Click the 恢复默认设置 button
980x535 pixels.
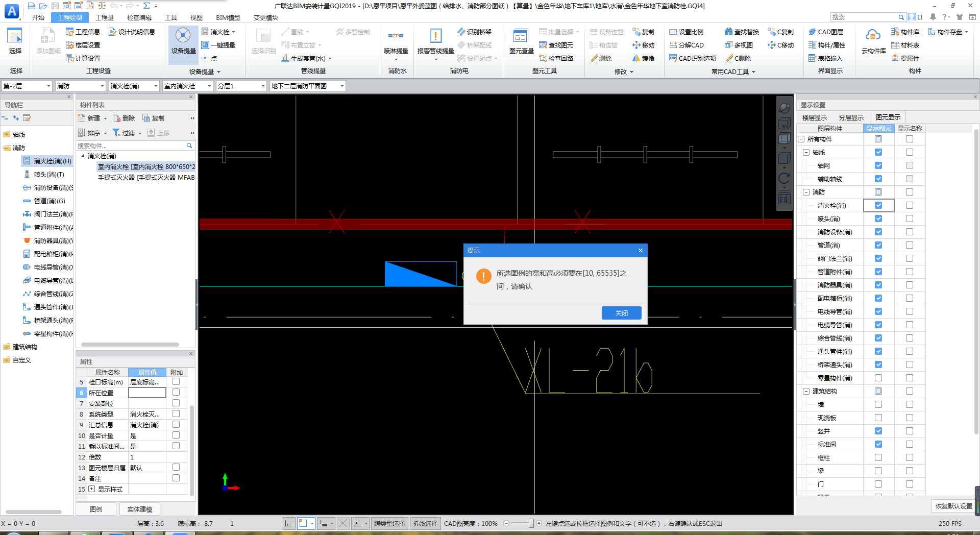tap(953, 506)
